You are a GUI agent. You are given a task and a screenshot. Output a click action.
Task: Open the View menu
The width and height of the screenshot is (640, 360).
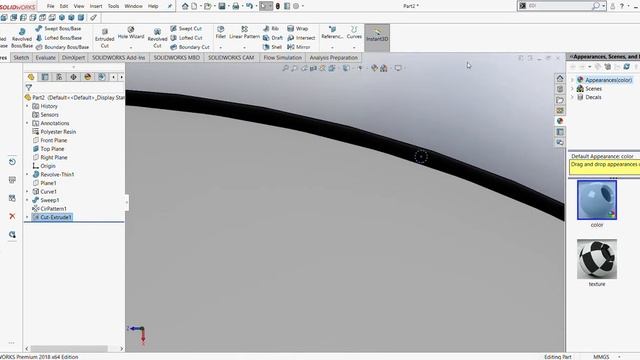click(79, 6)
